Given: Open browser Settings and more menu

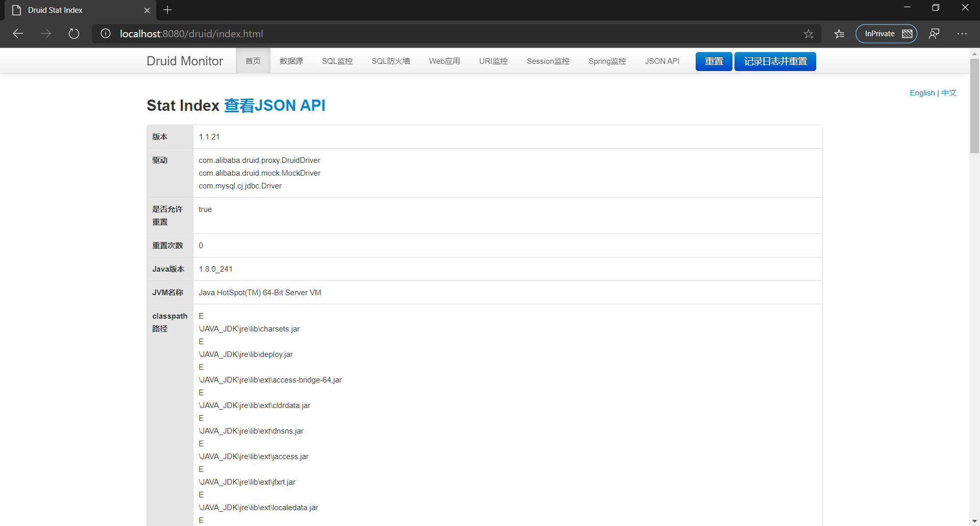Looking at the screenshot, I should click(x=962, y=34).
